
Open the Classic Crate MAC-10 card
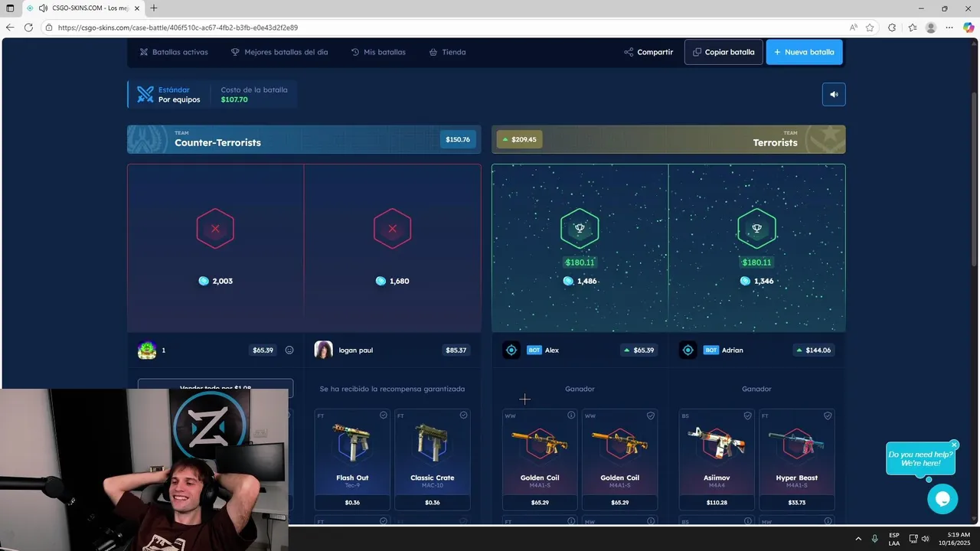point(433,459)
